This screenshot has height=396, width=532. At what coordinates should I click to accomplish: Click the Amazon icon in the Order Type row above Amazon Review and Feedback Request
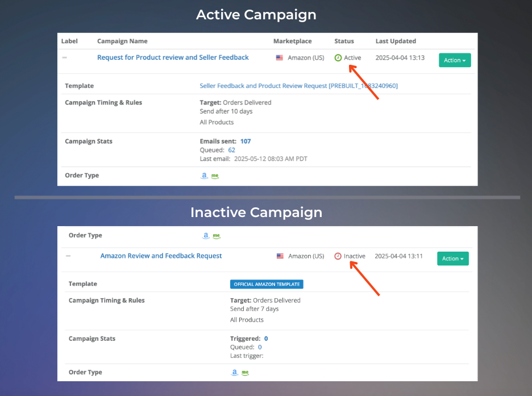point(206,236)
